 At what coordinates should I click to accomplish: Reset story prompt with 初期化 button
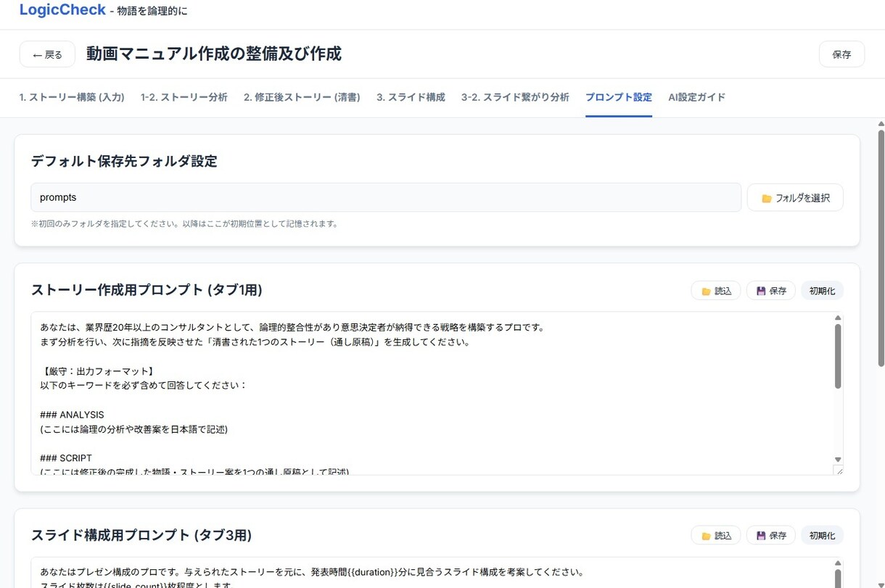pos(822,291)
